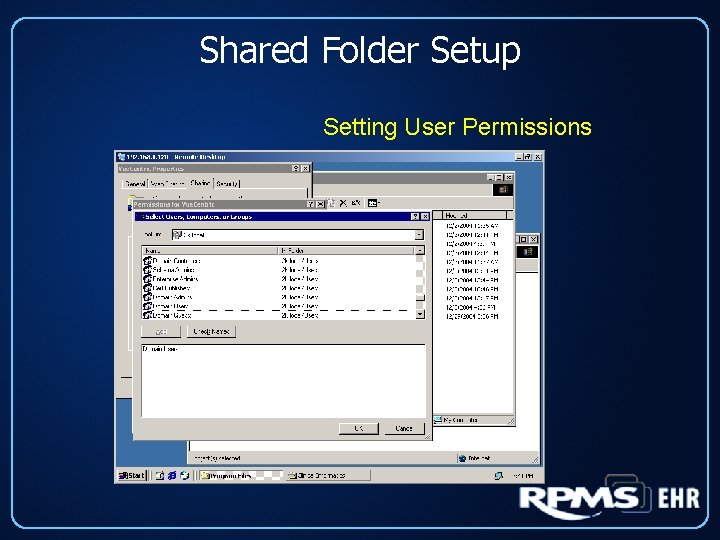Launch Internet Explorer from quick launch

(172, 476)
